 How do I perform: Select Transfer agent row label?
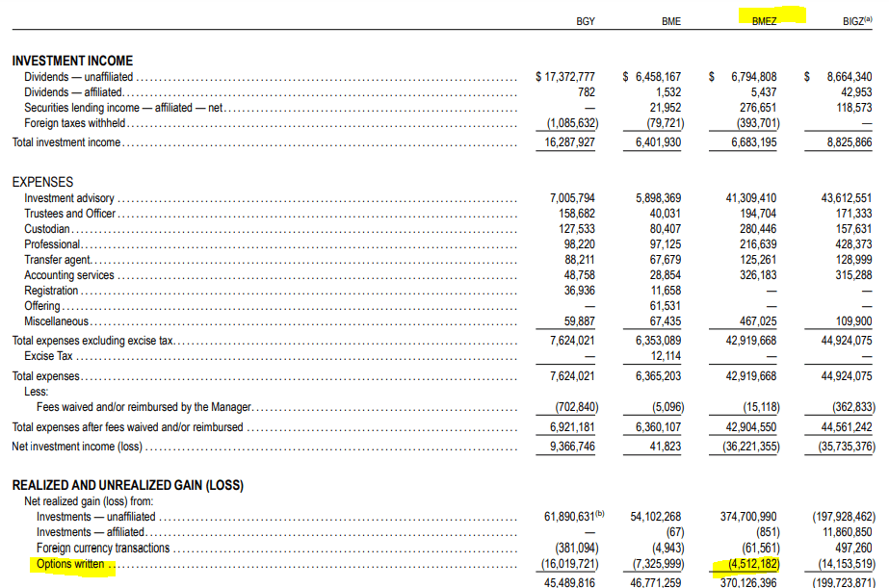pyautogui.click(x=57, y=259)
